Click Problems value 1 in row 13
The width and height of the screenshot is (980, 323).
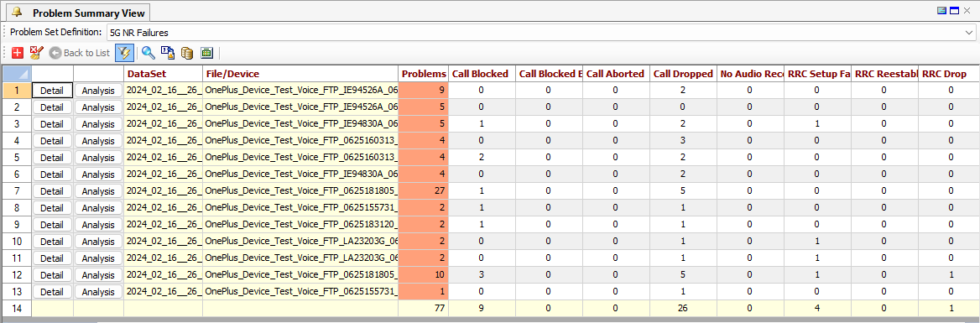point(423,292)
